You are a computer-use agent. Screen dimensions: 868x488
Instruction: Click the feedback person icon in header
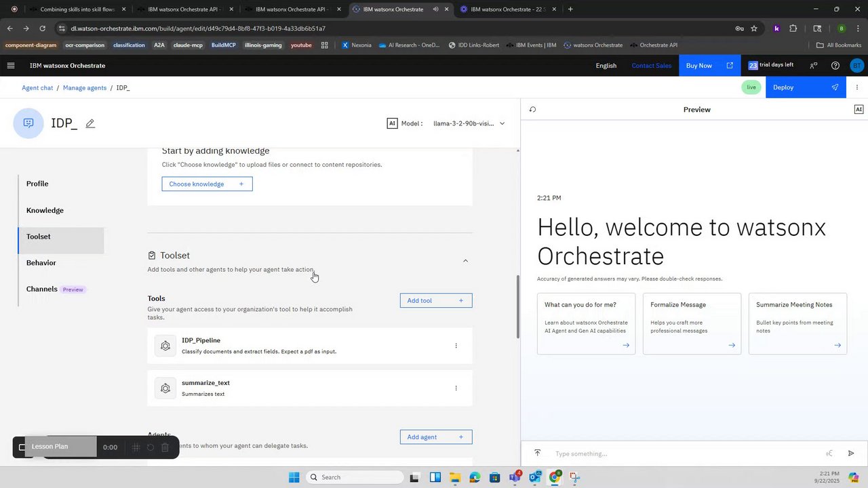click(x=812, y=66)
